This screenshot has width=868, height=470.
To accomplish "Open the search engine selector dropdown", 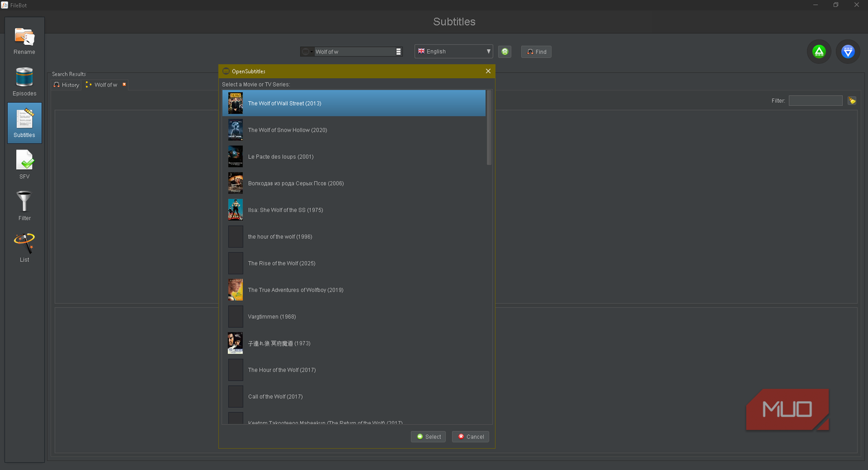I will 307,52.
